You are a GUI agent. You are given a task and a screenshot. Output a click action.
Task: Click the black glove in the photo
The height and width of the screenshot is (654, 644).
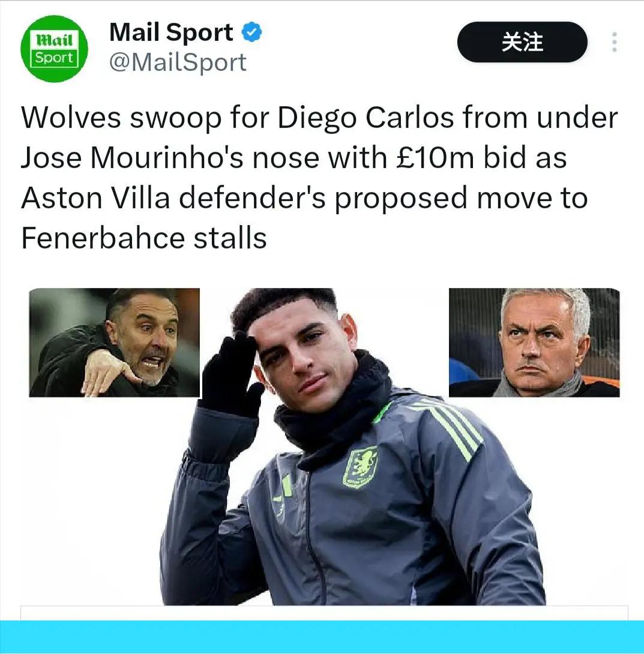[230, 376]
